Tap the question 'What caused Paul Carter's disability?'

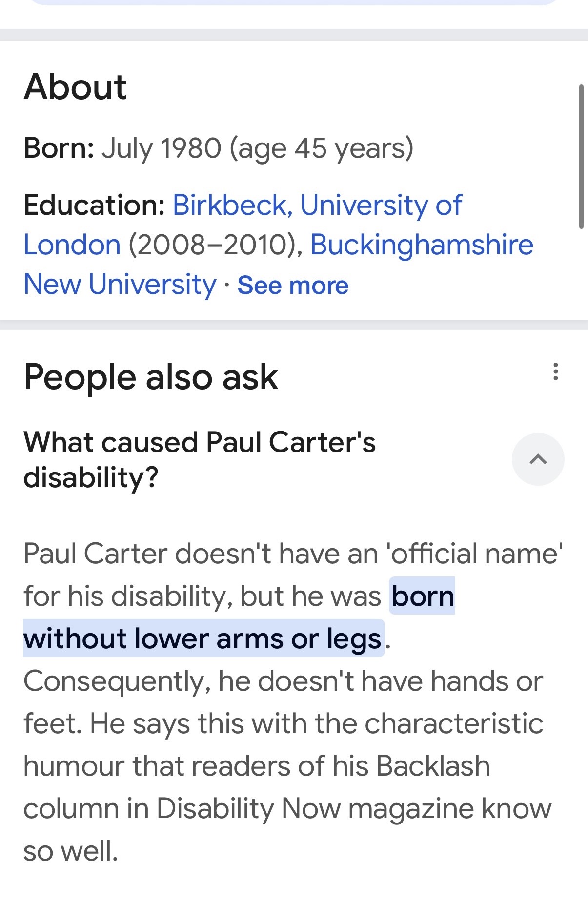199,459
